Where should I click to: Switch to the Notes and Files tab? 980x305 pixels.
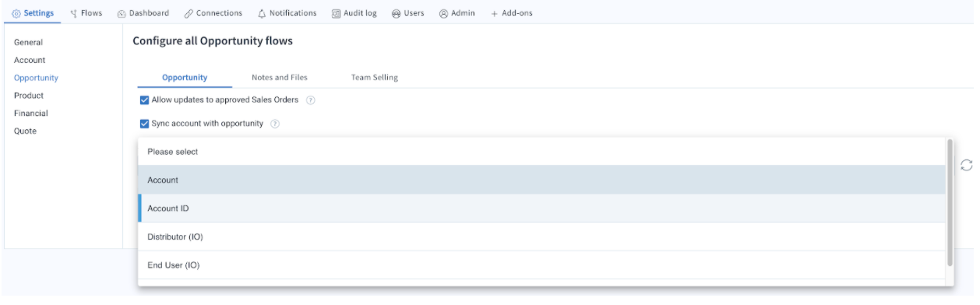pos(280,77)
